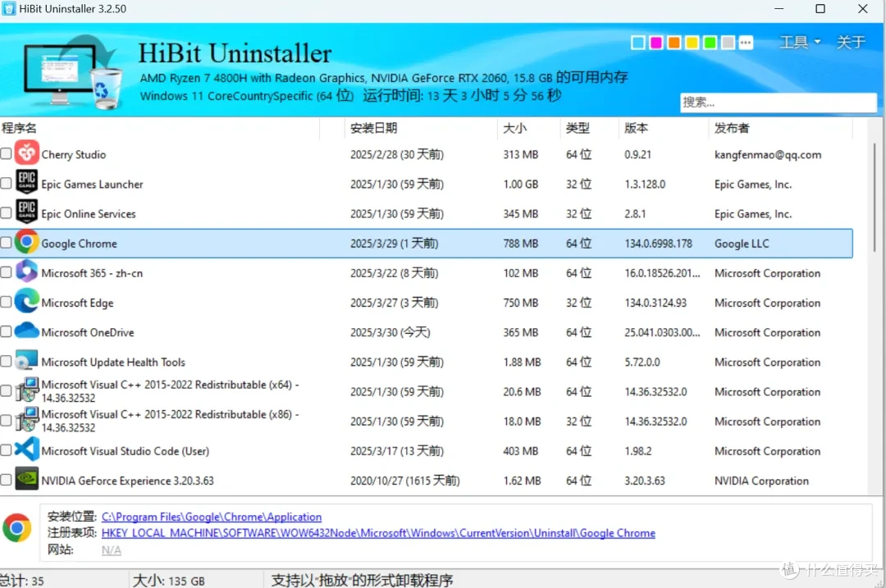Select the magenta theme color swatch
The height and width of the screenshot is (588, 886).
656,43
